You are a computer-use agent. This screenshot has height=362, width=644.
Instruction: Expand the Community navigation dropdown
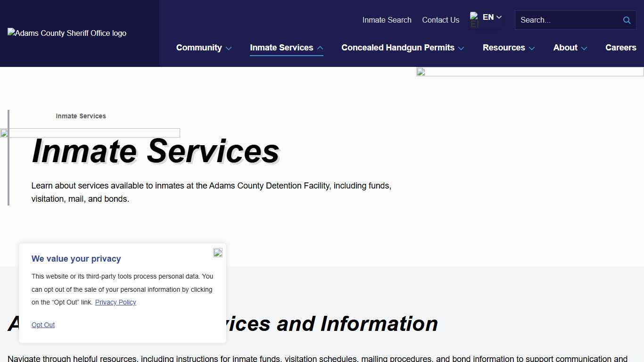click(x=204, y=48)
